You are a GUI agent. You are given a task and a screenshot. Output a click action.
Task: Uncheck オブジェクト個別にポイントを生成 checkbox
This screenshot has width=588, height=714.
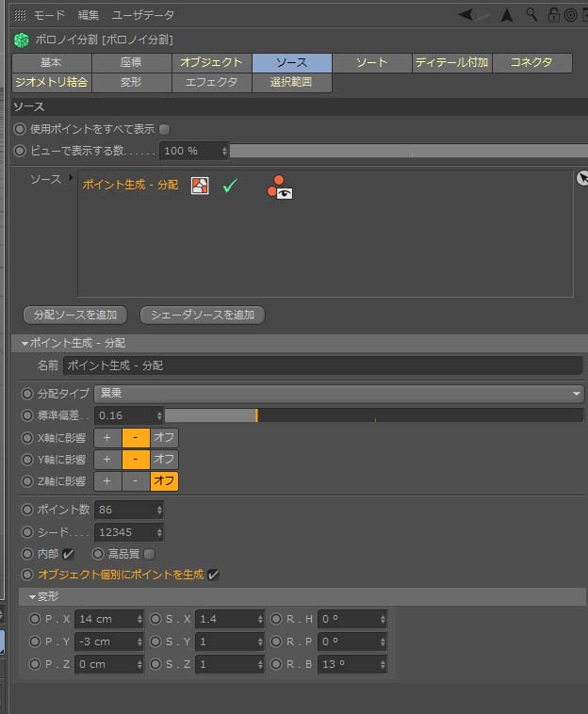[x=214, y=575]
